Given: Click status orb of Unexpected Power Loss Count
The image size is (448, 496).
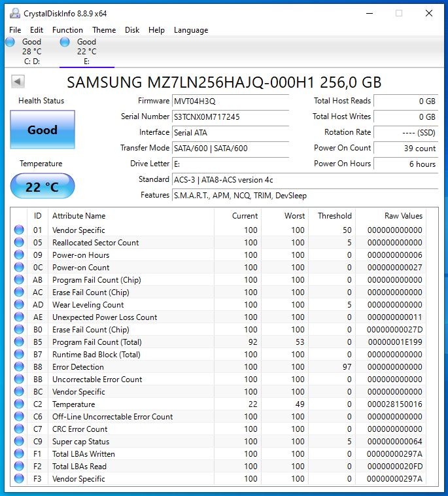Looking at the screenshot, I should click(19, 317).
